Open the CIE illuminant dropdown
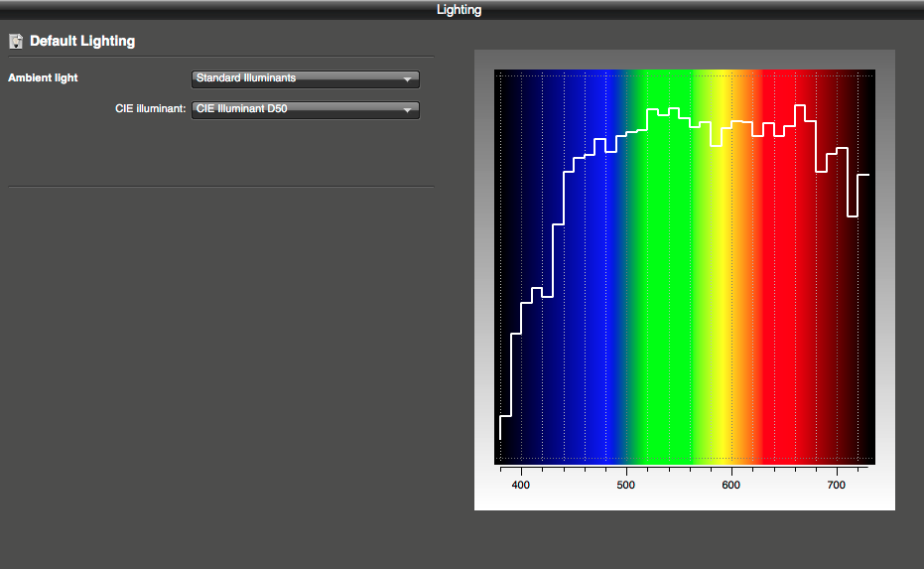Viewport: 924px width, 569px height. pyautogui.click(x=306, y=109)
